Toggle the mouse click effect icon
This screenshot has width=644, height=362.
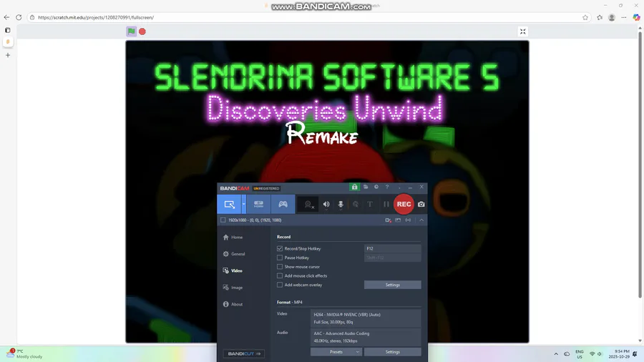click(x=356, y=204)
